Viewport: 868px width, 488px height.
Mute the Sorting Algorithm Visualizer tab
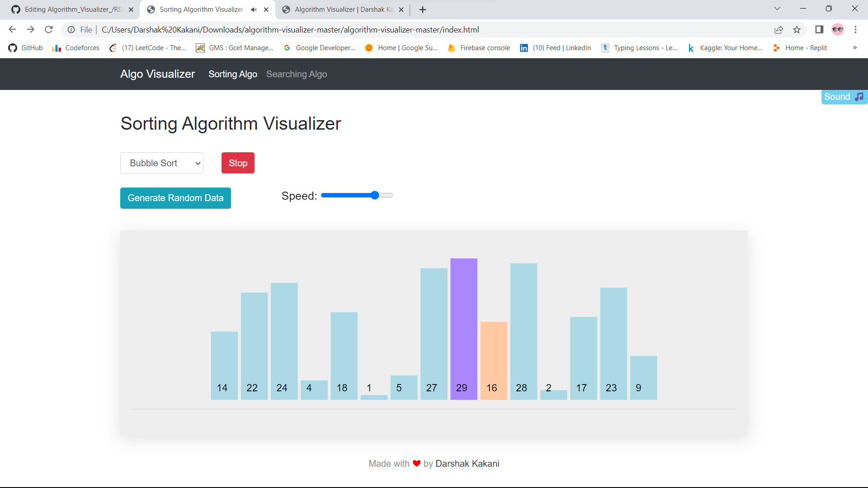click(x=253, y=9)
